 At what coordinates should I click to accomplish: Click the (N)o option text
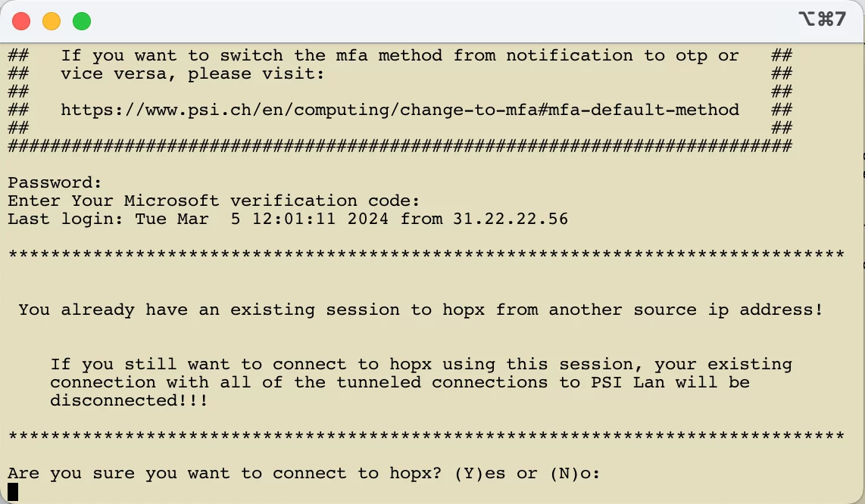click(x=569, y=473)
